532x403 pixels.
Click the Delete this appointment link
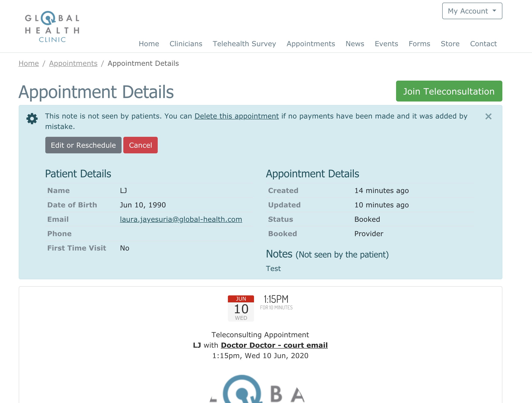pos(236,116)
